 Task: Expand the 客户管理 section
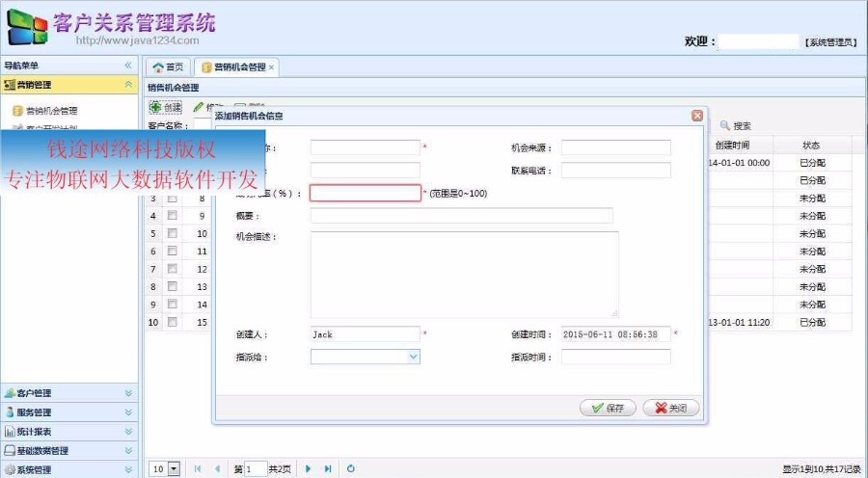[68, 393]
